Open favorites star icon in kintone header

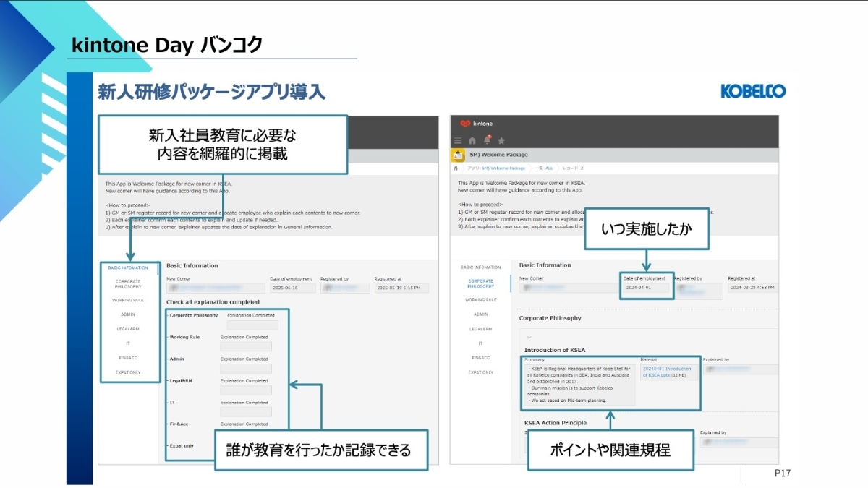pos(501,140)
